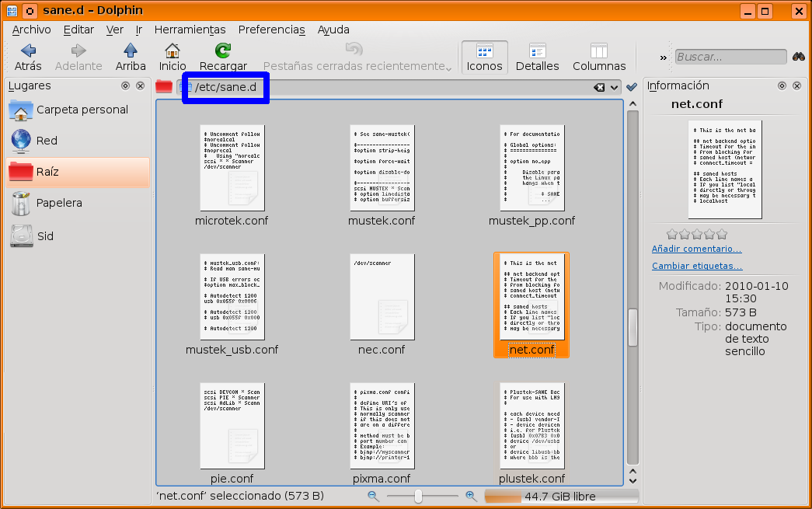Toggle the on-all-desktops titlebar button

(30, 10)
